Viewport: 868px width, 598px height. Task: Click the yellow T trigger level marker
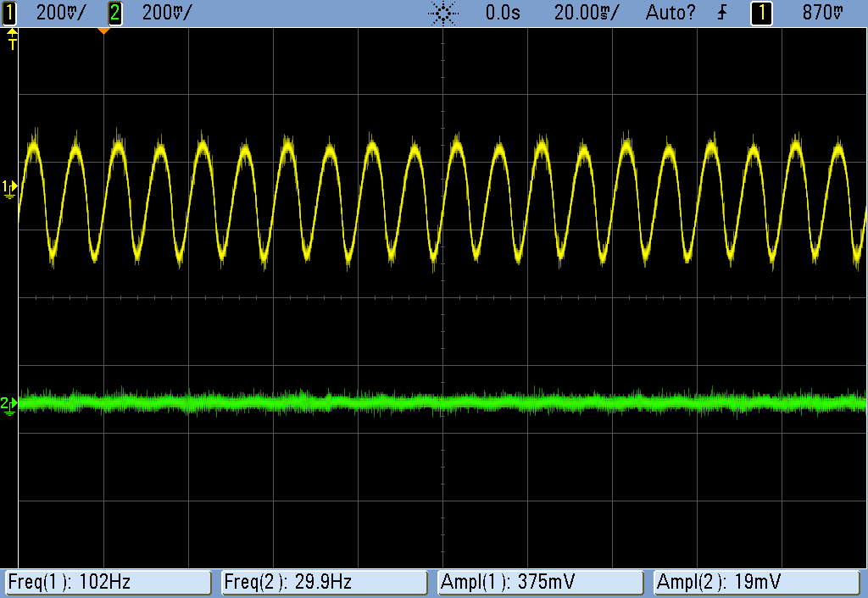tap(12, 40)
